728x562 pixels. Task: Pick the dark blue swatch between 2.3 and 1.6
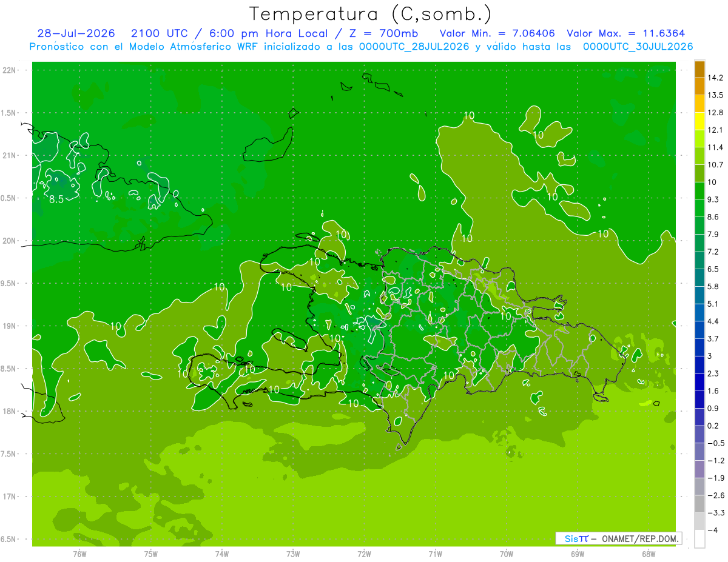point(699,383)
